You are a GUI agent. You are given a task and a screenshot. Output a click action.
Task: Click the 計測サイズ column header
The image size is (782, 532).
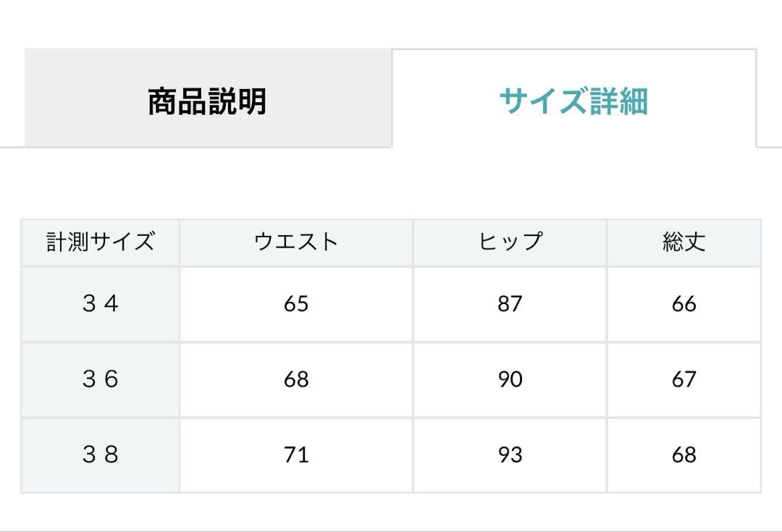pos(100,242)
